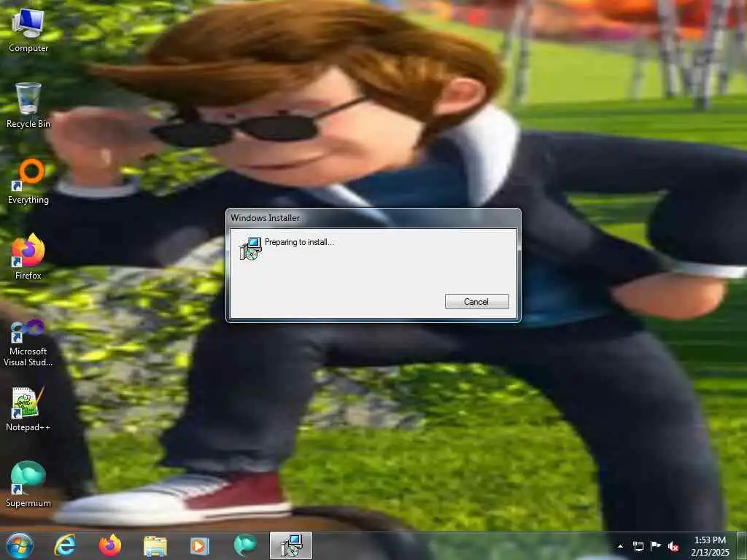Select the Windows Installer taskbar item

click(x=290, y=545)
